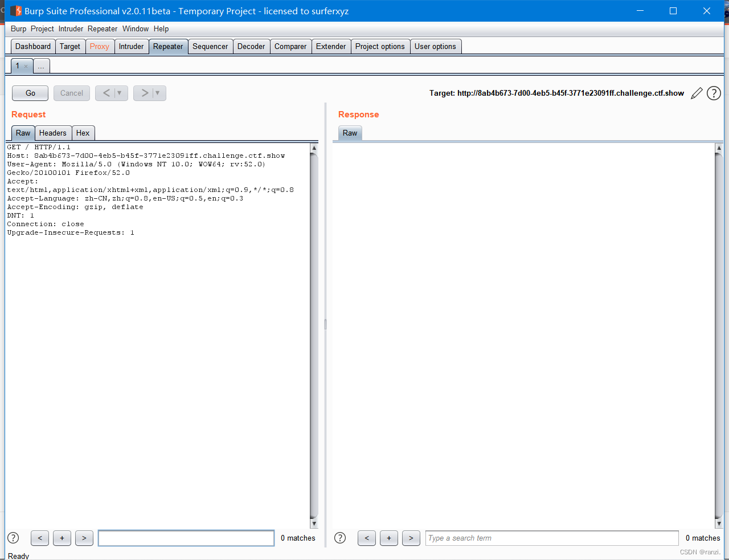
Task: Open forward history dropdown arrow
Action: pos(158,93)
